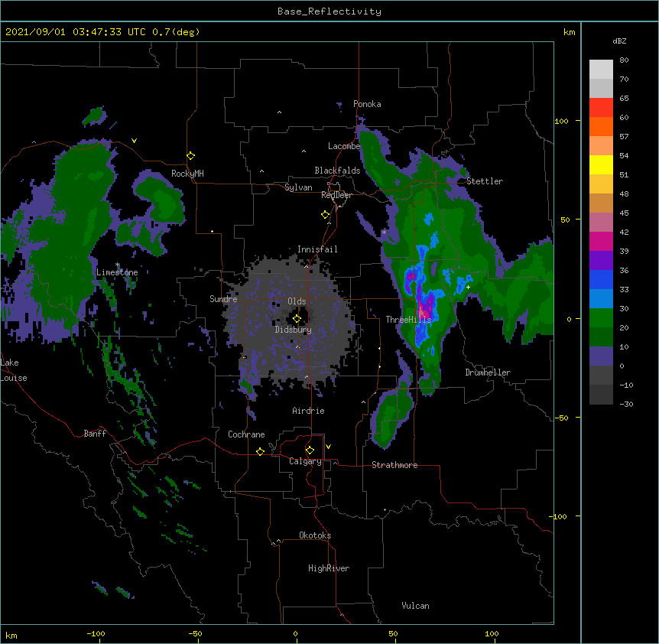
Task: Select the Okotoks label
Action: [315, 535]
